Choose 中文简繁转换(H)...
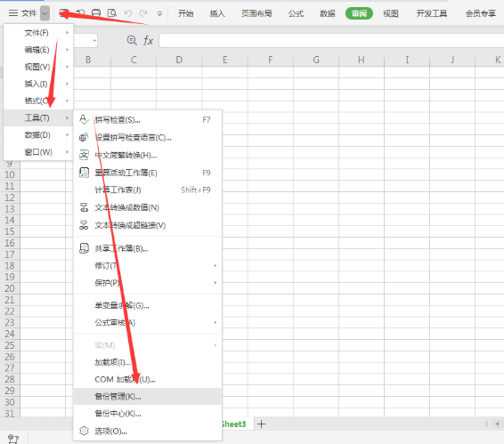Image resolution: width=504 pixels, height=444 pixels. tap(148, 155)
